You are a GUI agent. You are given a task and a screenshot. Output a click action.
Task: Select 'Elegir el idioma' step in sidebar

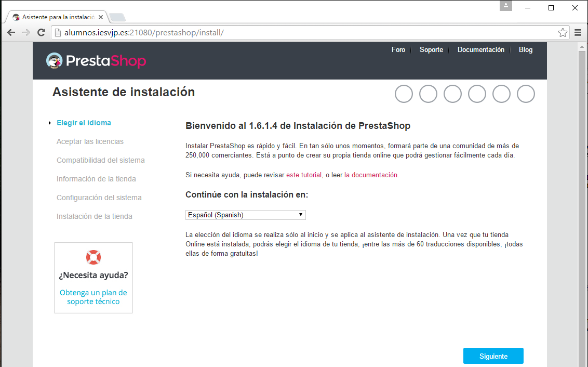pyautogui.click(x=84, y=123)
